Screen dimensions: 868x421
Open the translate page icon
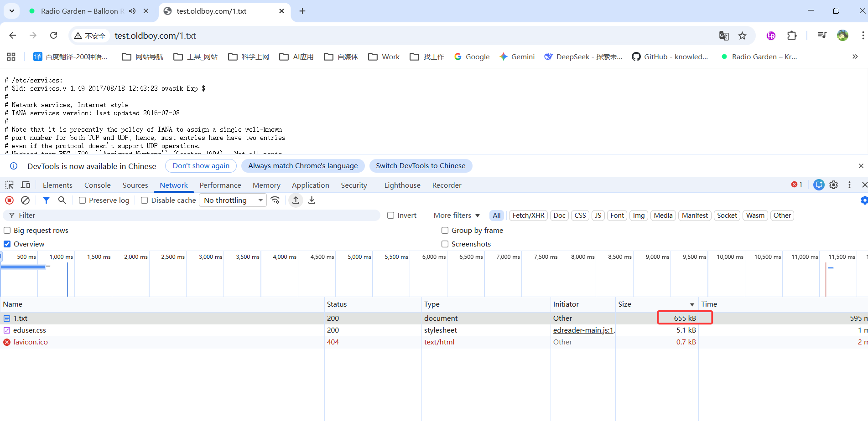724,36
